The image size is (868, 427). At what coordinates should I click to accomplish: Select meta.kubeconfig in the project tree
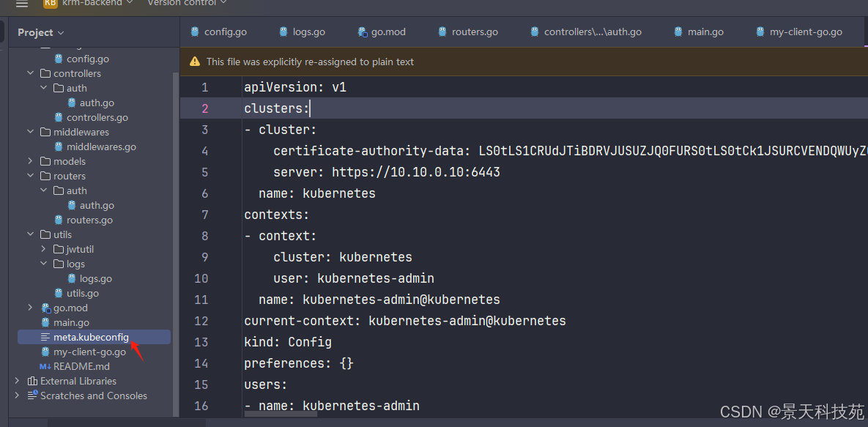90,337
